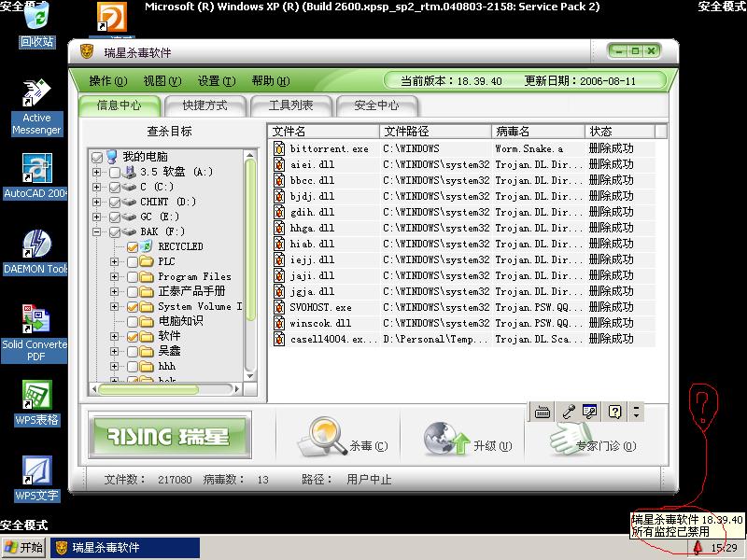Launch AutoCAD desktop shortcut

pyautogui.click(x=36, y=176)
